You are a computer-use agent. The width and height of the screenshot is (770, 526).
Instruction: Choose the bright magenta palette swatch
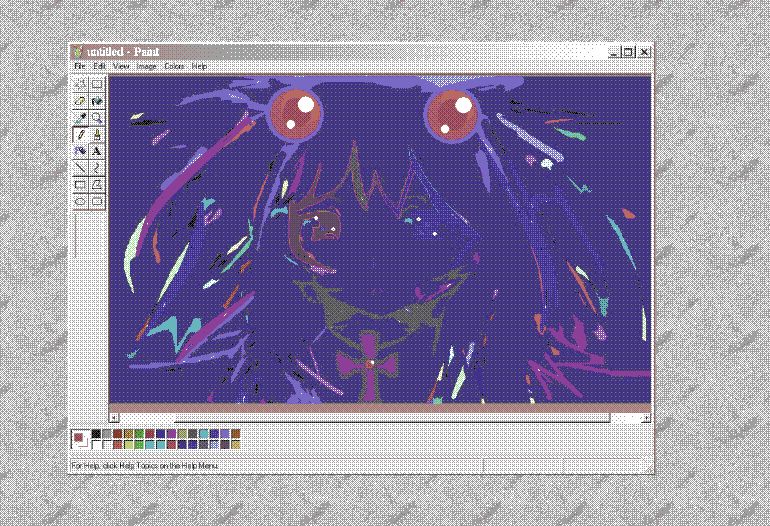[x=171, y=434]
